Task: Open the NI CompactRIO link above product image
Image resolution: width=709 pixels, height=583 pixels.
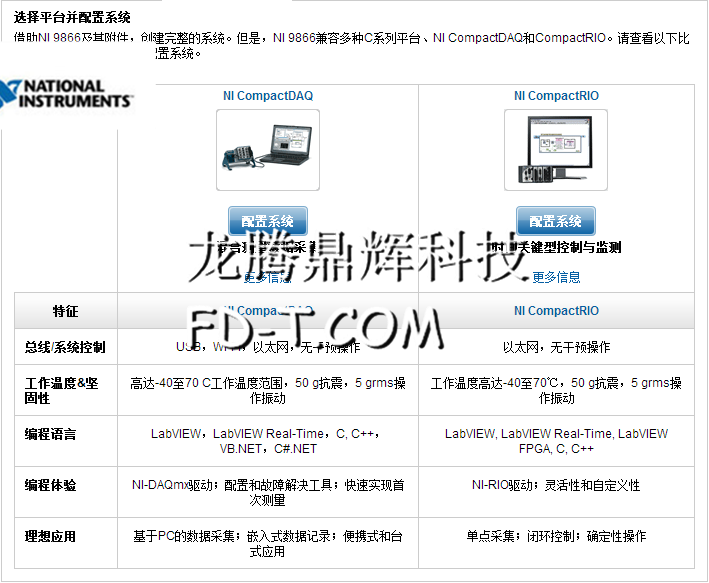Action: pos(556,96)
